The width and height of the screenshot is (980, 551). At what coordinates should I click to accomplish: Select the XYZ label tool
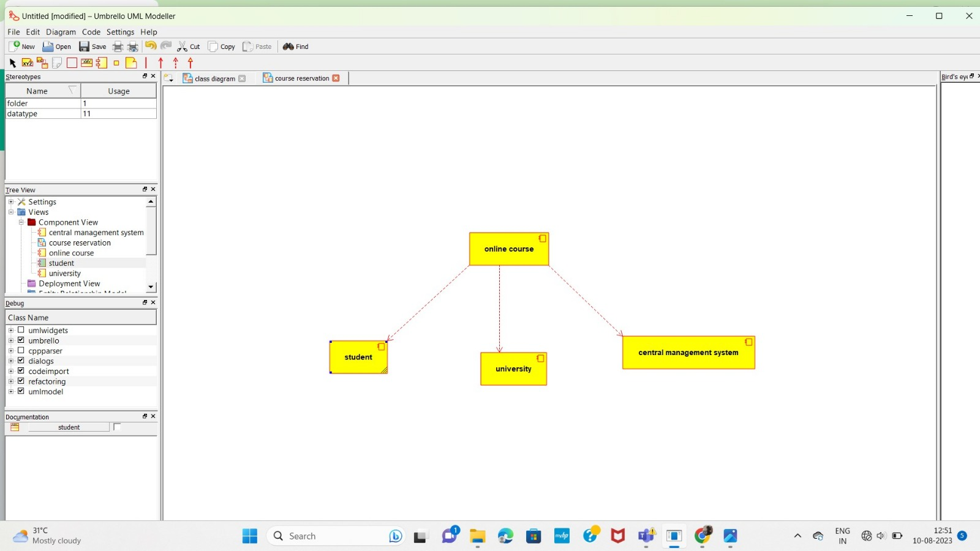point(28,63)
